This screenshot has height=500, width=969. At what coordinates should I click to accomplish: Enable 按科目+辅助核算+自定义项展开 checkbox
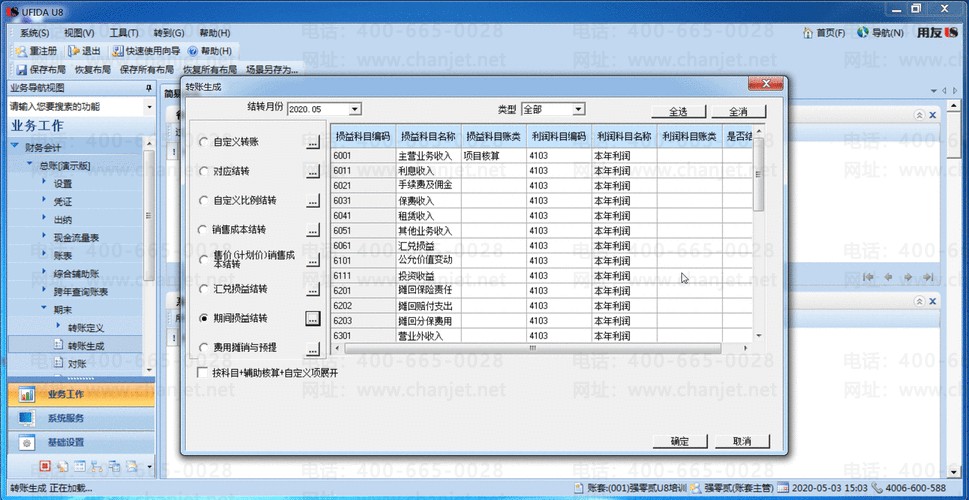coord(201,373)
